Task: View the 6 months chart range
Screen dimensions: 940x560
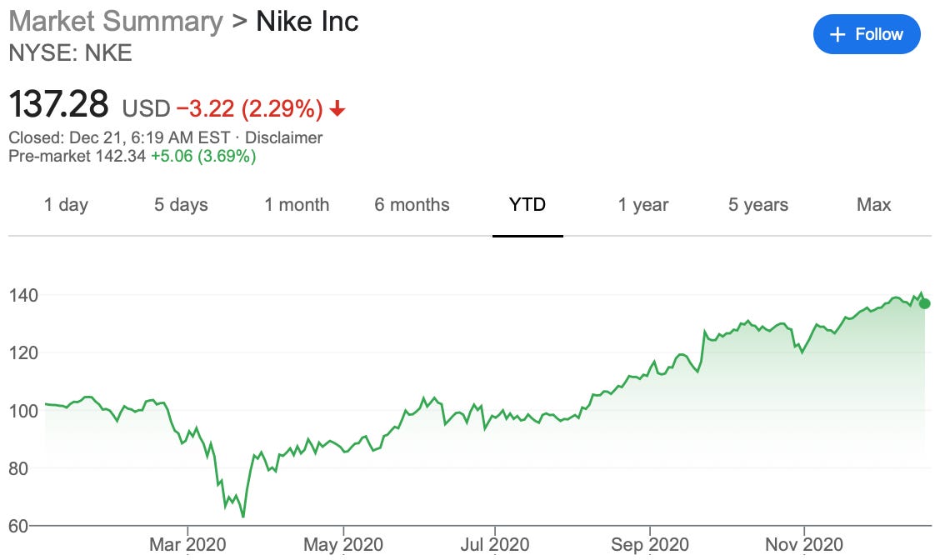Action: click(x=412, y=204)
